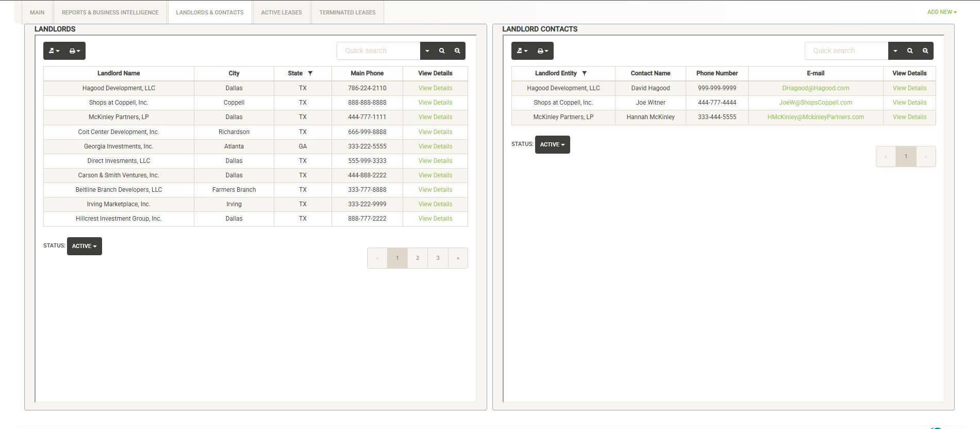Click search magnifier icon in Landlord Contacts
Screen dimensions: 980x429
[910, 51]
